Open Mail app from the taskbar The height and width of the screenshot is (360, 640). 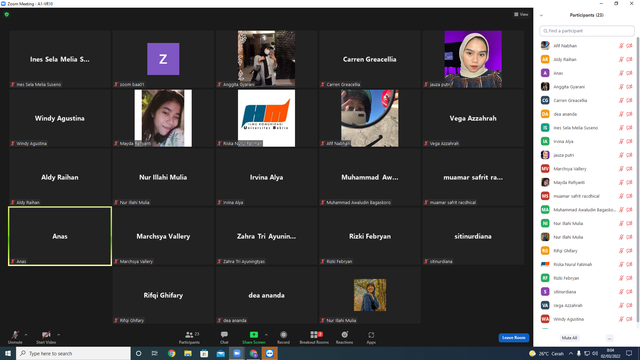[x=220, y=353]
